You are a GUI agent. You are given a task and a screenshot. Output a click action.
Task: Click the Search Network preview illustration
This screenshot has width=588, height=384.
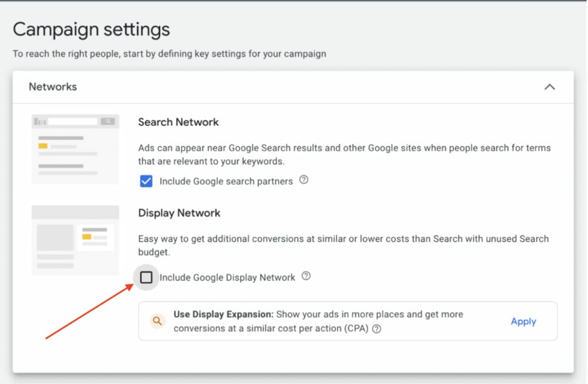(x=75, y=149)
